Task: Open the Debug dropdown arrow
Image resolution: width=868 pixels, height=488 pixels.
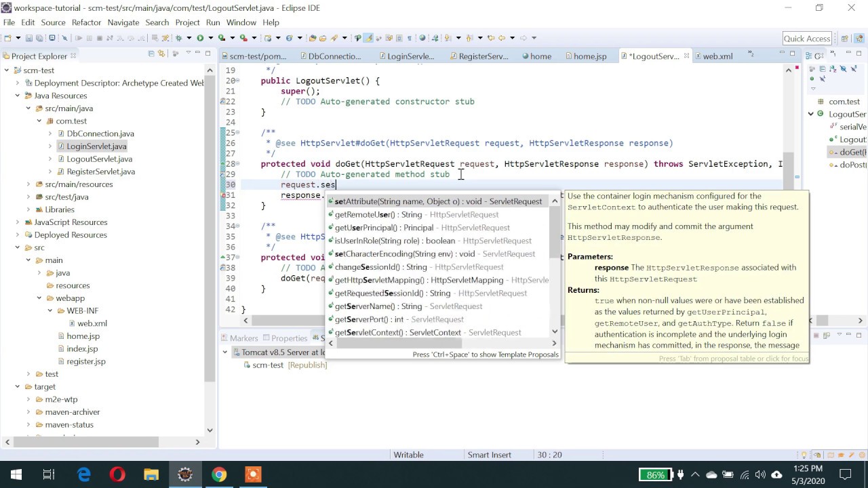Action: point(189,38)
